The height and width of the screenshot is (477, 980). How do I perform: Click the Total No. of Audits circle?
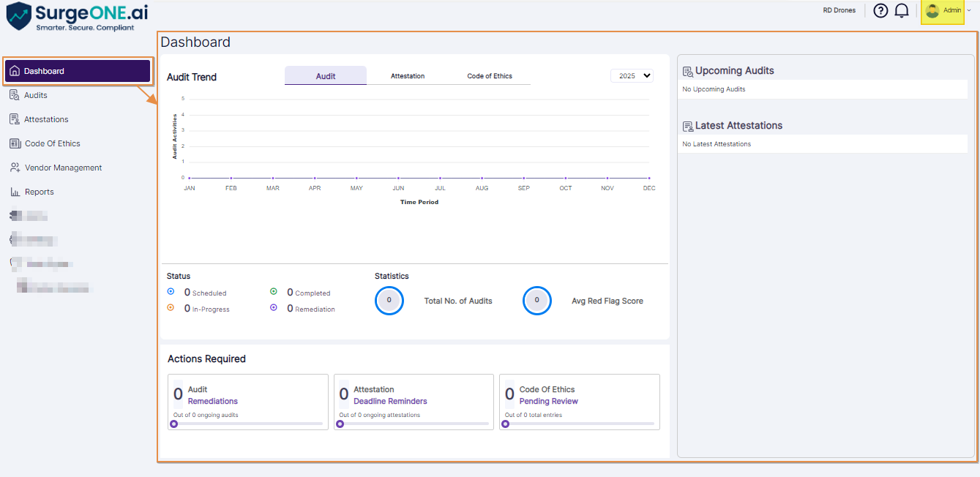point(389,301)
